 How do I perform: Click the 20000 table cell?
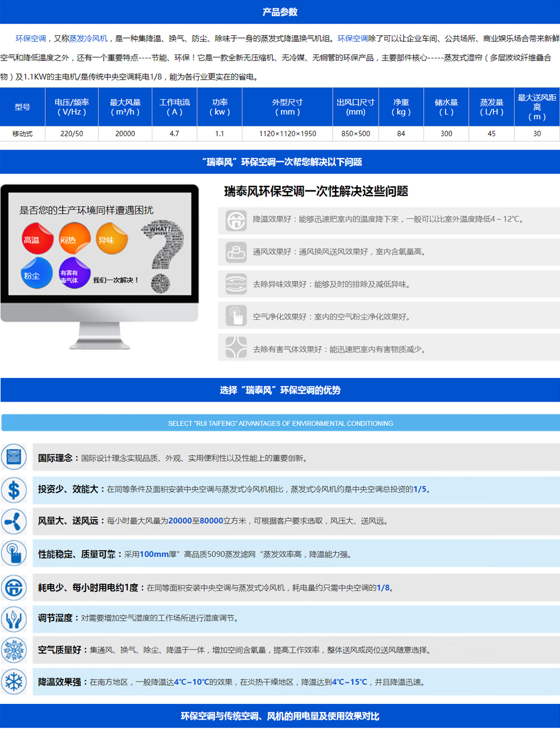[x=125, y=134]
